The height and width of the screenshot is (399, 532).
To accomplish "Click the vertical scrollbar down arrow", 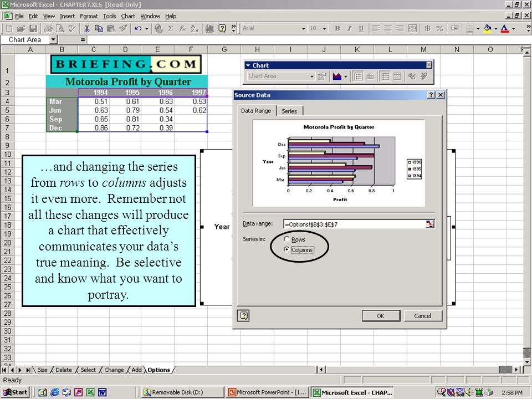I will 526,362.
